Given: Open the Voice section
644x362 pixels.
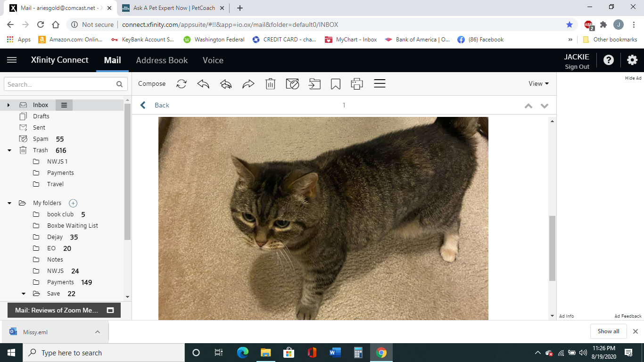Looking at the screenshot, I should pyautogui.click(x=213, y=60).
